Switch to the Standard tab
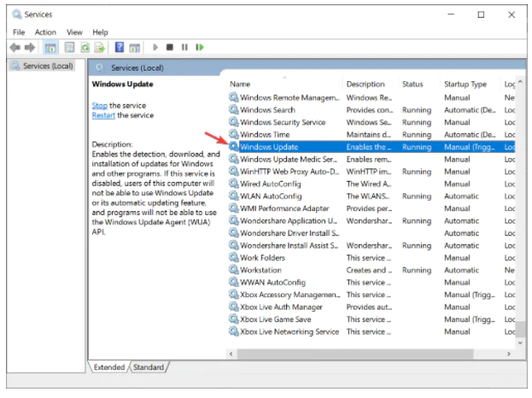 point(148,367)
